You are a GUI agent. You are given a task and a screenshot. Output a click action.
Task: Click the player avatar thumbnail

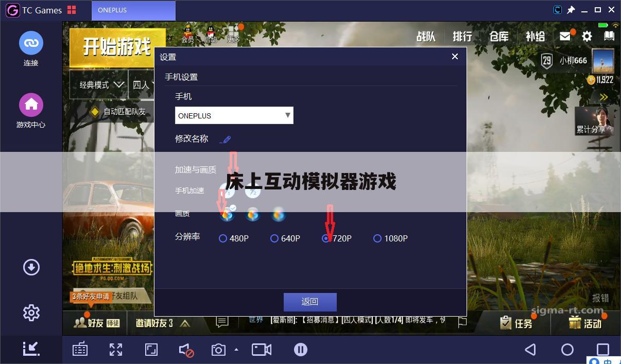point(603,62)
